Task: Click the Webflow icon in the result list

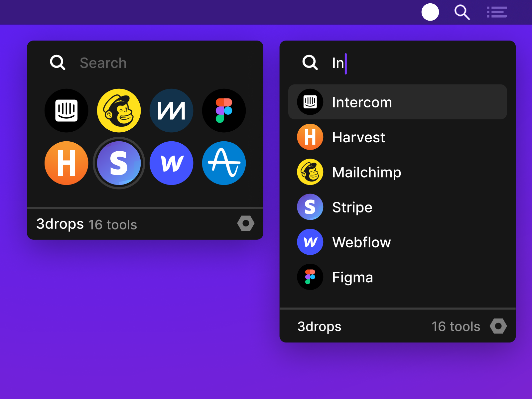Action: click(x=310, y=242)
